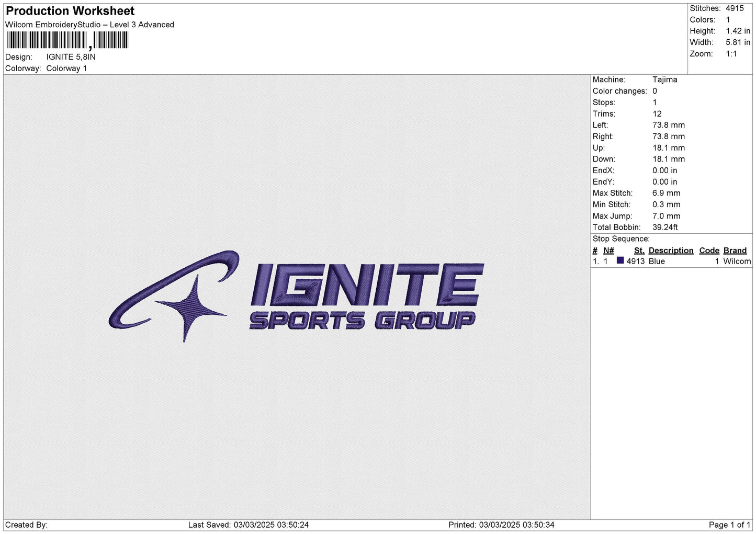Click the Right value 73.8 mm
The image size is (756, 534).
(669, 137)
